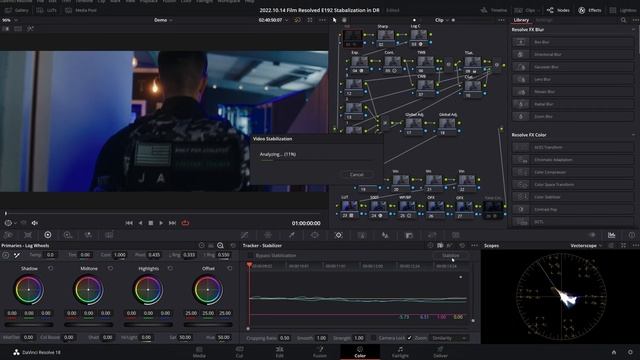Open the Media Pool panel
This screenshot has height=360, width=640.
click(81, 10)
